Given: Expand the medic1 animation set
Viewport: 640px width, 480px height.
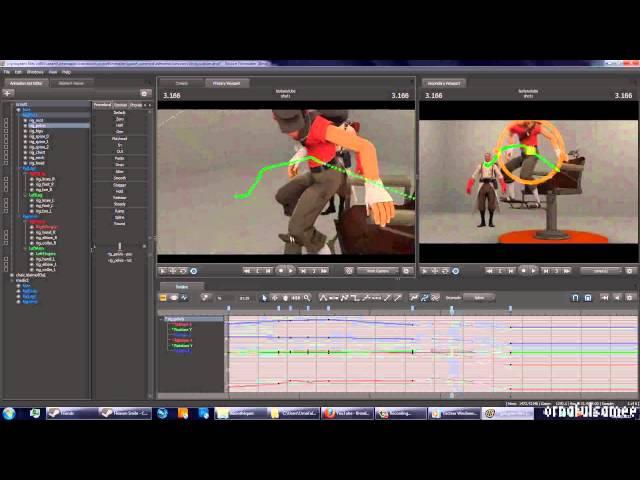Looking at the screenshot, I should coord(12,280).
